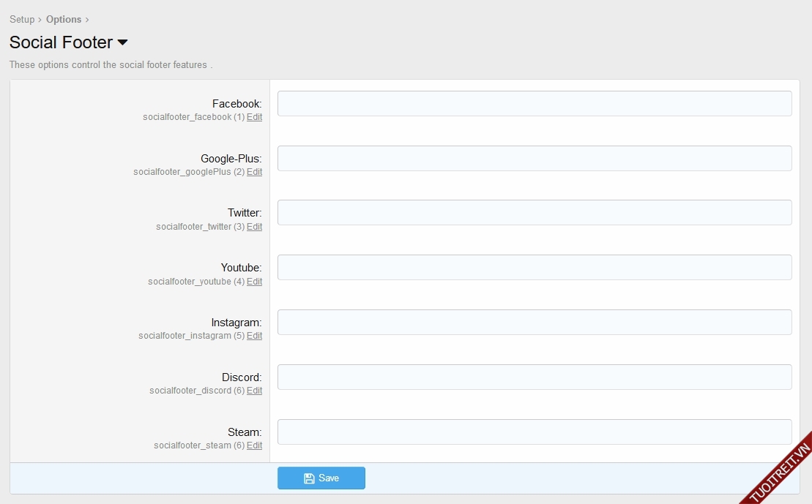Screen dimensions: 812x504
Task: Click the 'socialfooter_twitter (3)' text
Action: [x=201, y=227]
